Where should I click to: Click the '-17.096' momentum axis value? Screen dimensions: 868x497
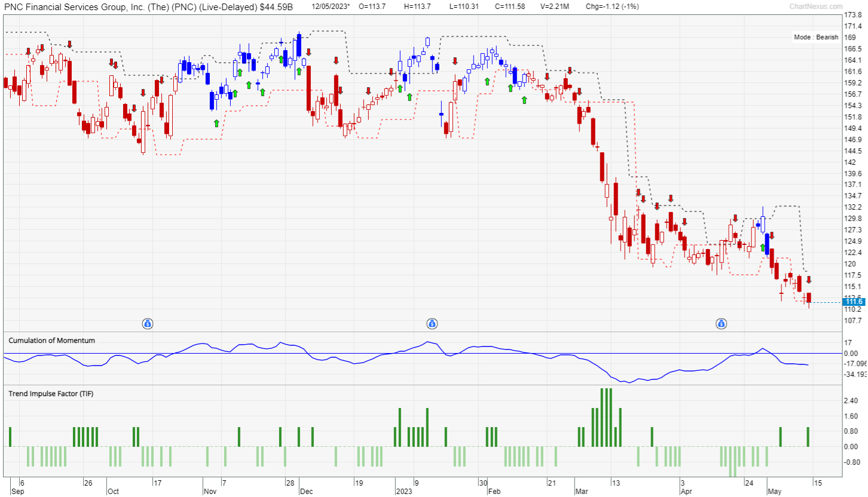click(x=855, y=364)
